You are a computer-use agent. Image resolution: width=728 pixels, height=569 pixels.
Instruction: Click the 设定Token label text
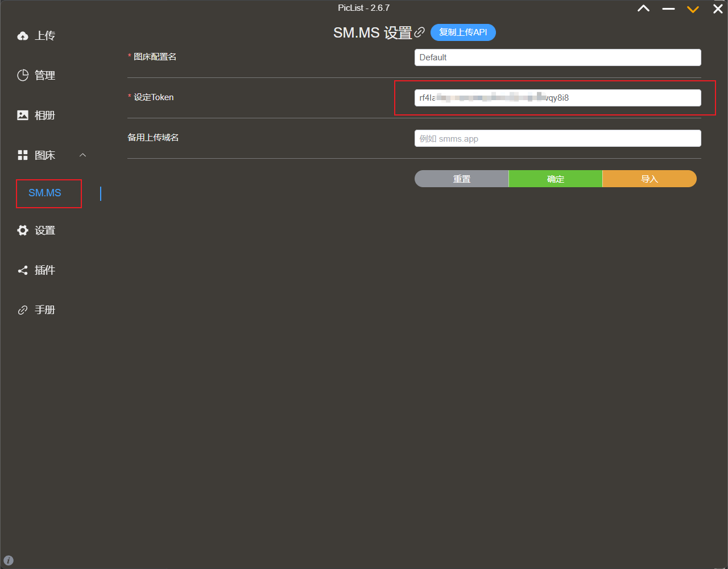pos(154,97)
